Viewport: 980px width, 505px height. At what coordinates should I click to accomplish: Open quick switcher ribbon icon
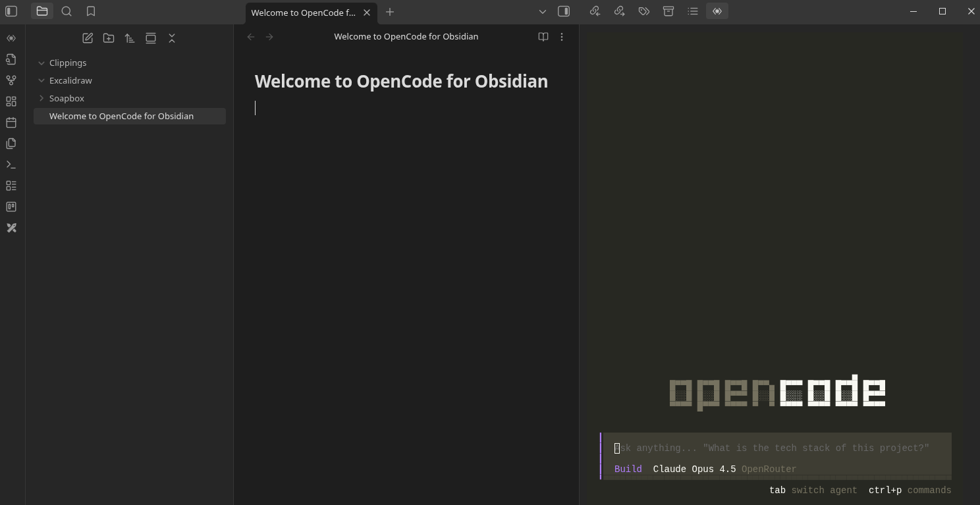click(11, 59)
